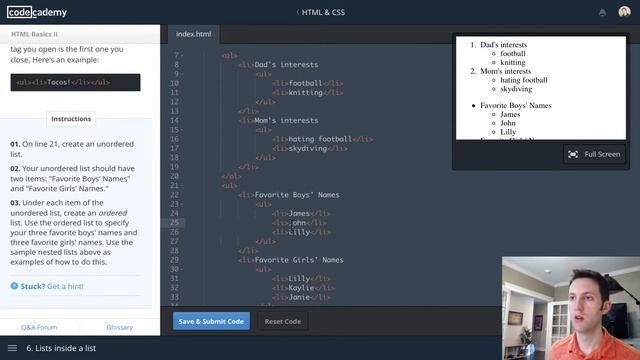
Task: Collapse code fold arrow on line 15
Action: [x=182, y=130]
